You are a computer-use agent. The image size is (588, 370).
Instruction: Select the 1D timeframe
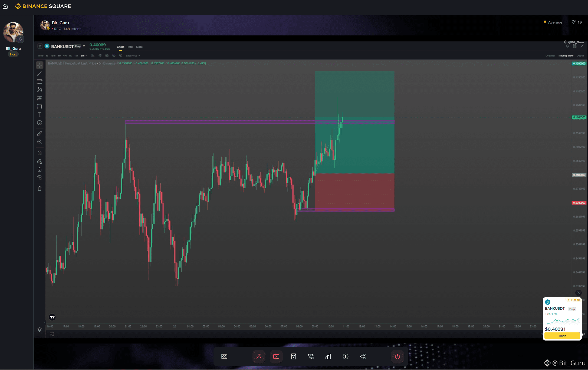coord(70,56)
